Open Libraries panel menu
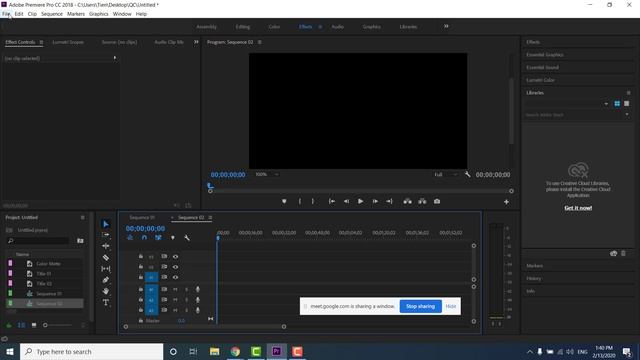Viewport: 640px width, 360px height. click(629, 93)
